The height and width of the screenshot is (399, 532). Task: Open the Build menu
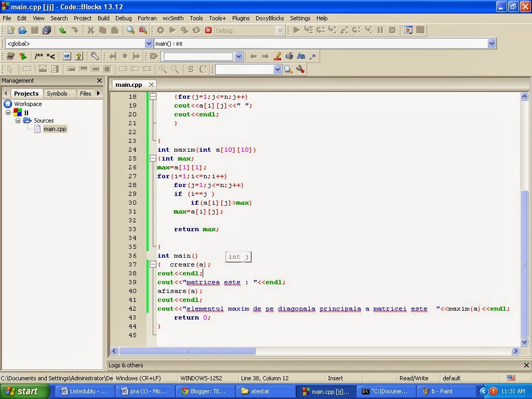pos(103,18)
